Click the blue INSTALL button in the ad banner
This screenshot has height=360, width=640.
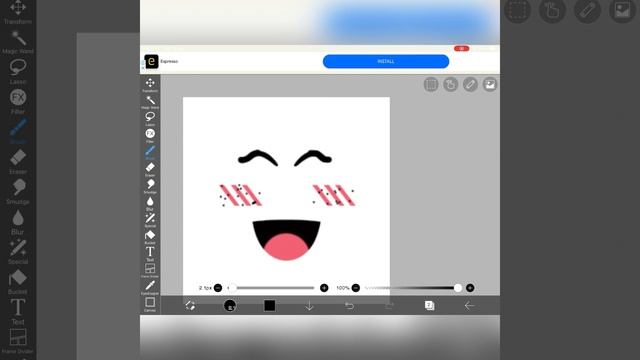coord(386,61)
